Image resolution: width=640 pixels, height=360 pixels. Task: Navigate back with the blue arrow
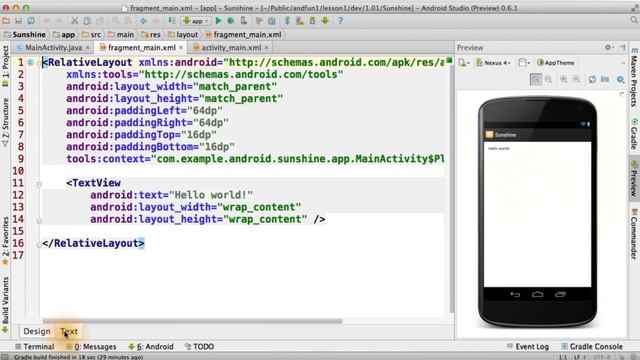click(x=143, y=20)
